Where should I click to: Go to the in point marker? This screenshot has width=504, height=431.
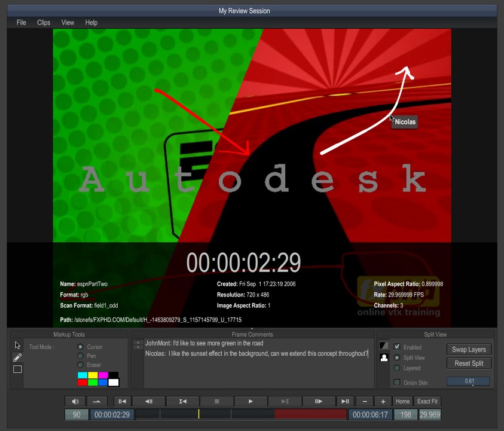183,401
